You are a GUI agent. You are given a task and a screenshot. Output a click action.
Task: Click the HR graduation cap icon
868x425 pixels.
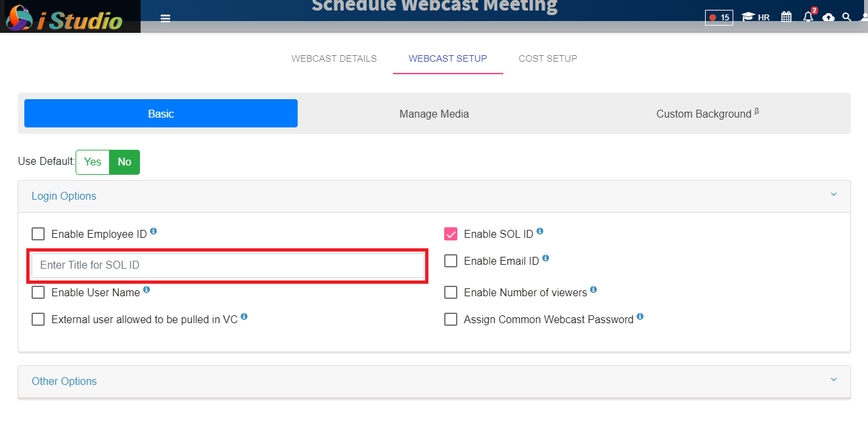click(x=748, y=17)
